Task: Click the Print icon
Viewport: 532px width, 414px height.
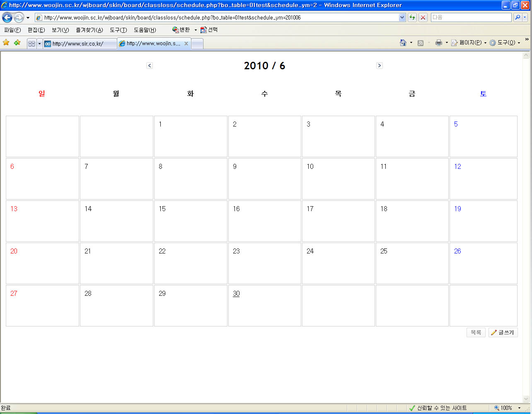Action: pyautogui.click(x=439, y=43)
